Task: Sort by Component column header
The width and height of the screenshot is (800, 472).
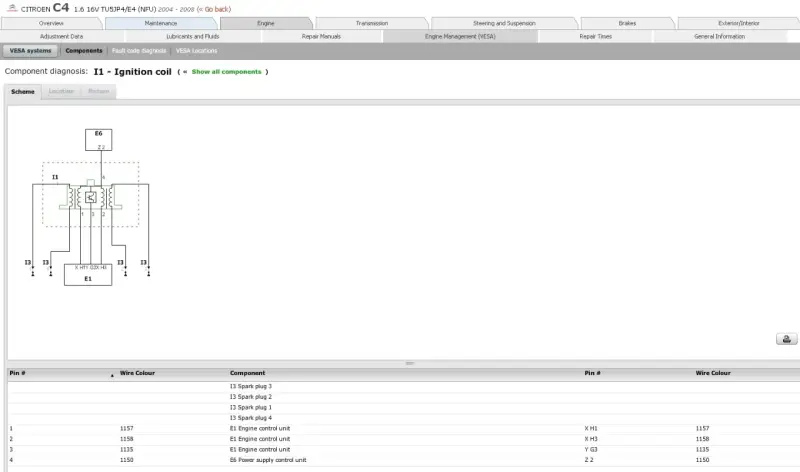Action: tap(247, 374)
